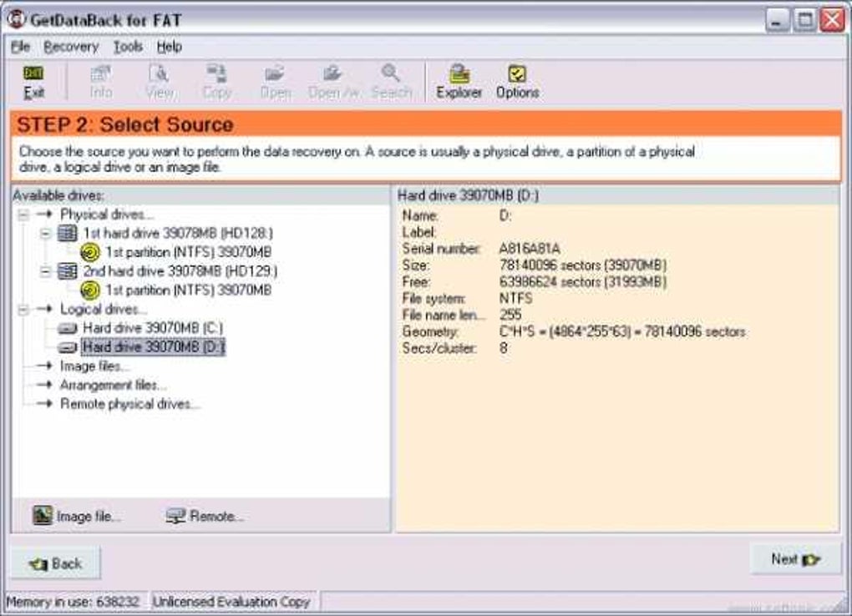Viewport: 852px width, 616px height.
Task: Open the Recovery menu
Action: point(71,47)
